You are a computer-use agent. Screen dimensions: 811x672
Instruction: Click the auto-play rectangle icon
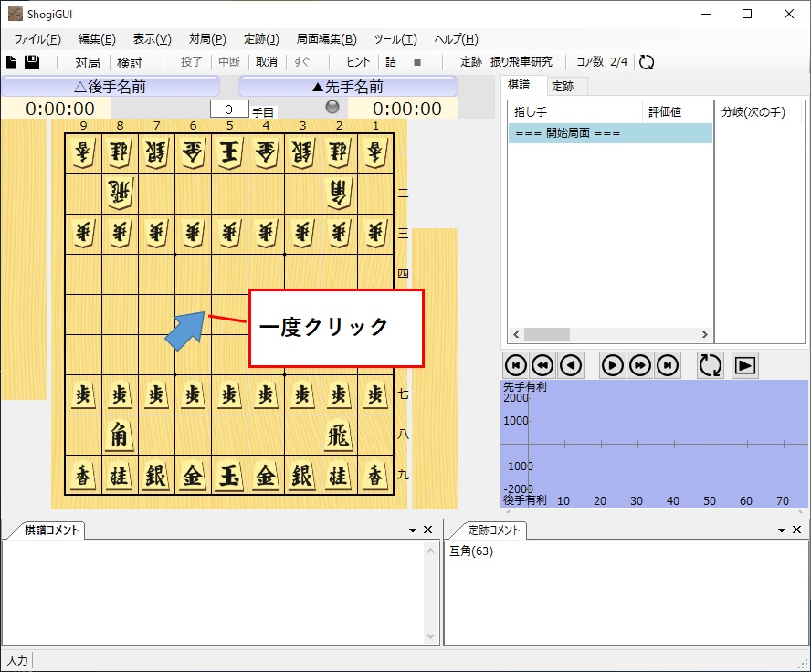click(745, 365)
